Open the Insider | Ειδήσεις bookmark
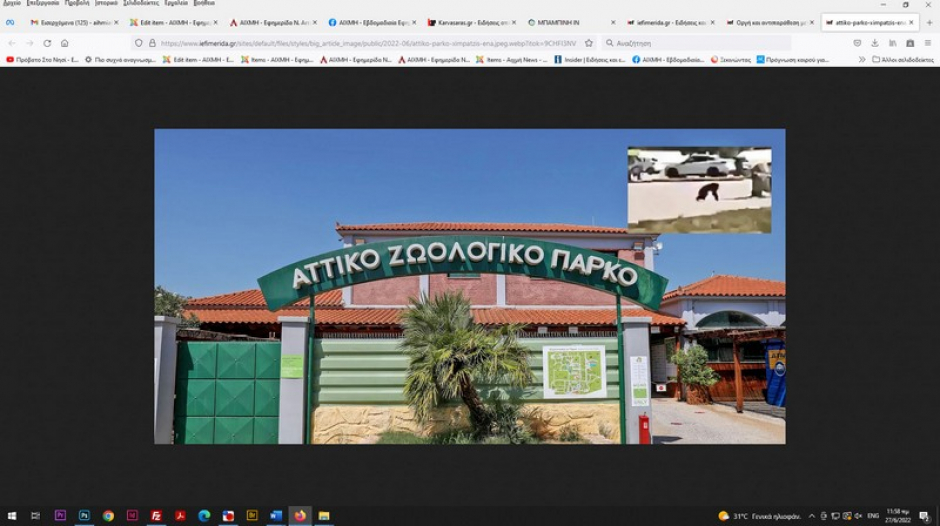The height and width of the screenshot is (526, 940). (590, 59)
